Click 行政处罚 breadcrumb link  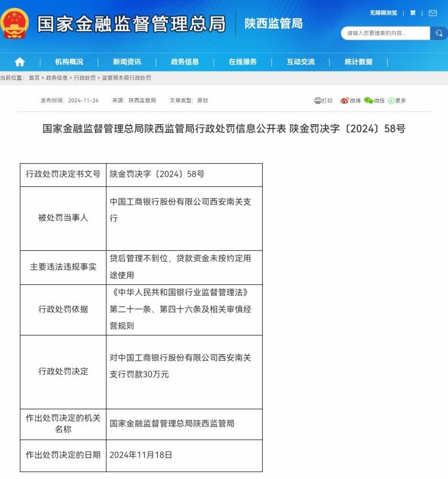[85, 78]
